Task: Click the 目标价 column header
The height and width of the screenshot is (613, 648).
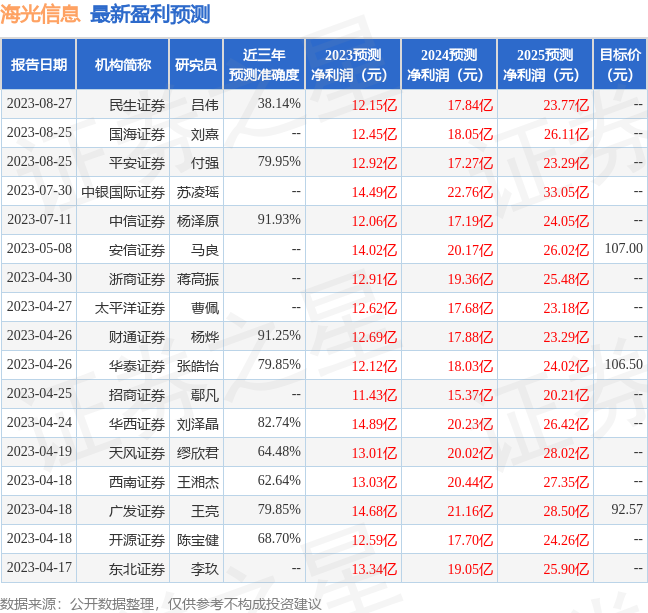Action: coord(620,65)
